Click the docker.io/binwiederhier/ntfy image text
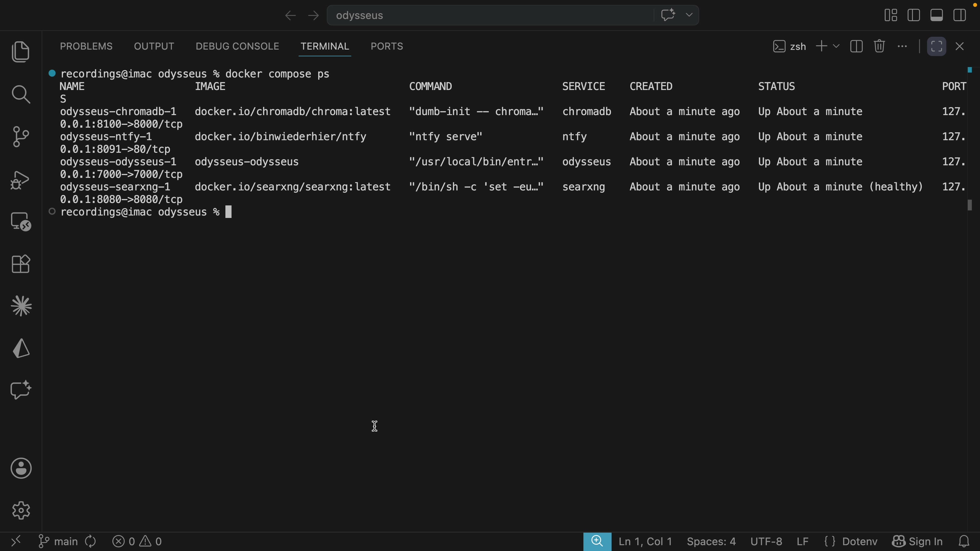The height and width of the screenshot is (551, 980). pos(281,137)
